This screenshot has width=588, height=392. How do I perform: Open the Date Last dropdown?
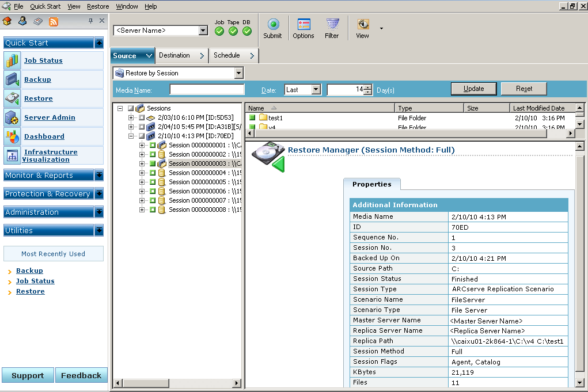tap(316, 90)
